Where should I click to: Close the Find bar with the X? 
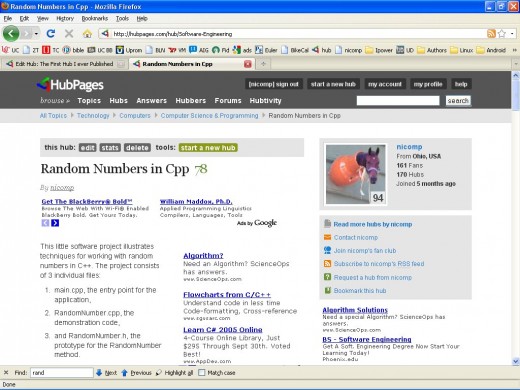click(6, 372)
